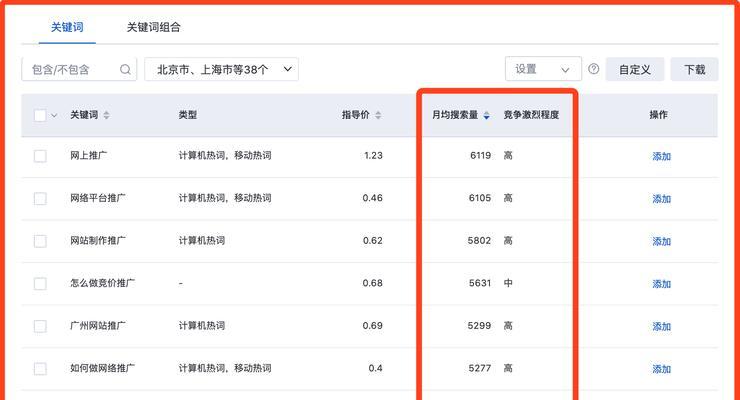Click 添加 for 广州网站推广
This screenshot has width=740, height=400.
point(661,326)
